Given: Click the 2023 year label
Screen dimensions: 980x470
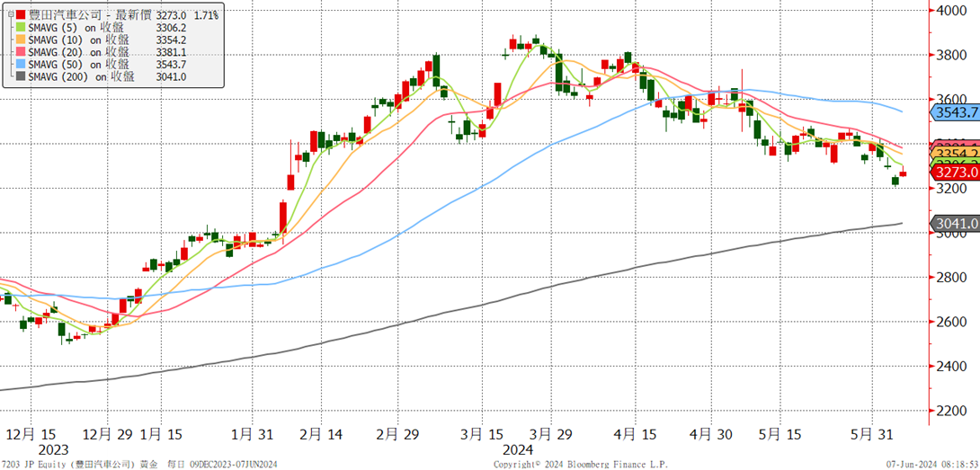Looking at the screenshot, I should pos(55,450).
